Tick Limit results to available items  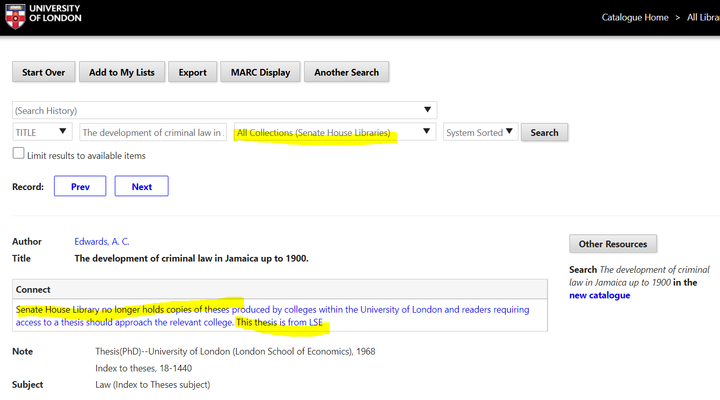[x=18, y=153]
